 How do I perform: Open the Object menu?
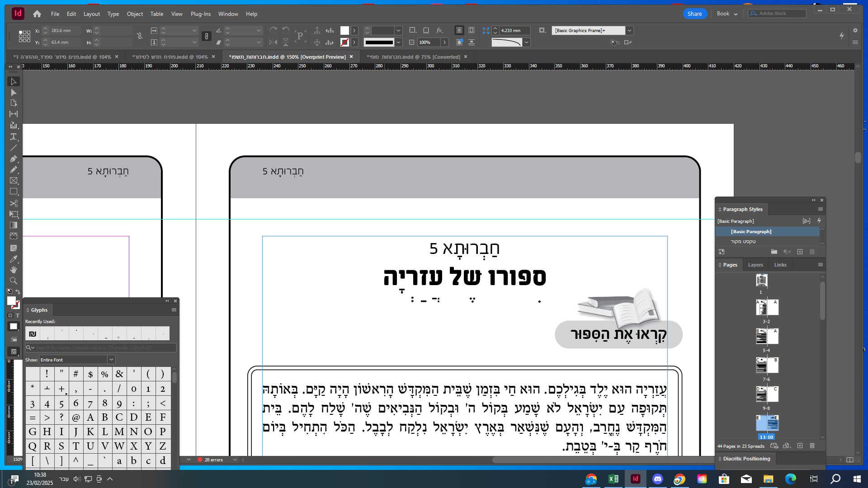coord(135,14)
